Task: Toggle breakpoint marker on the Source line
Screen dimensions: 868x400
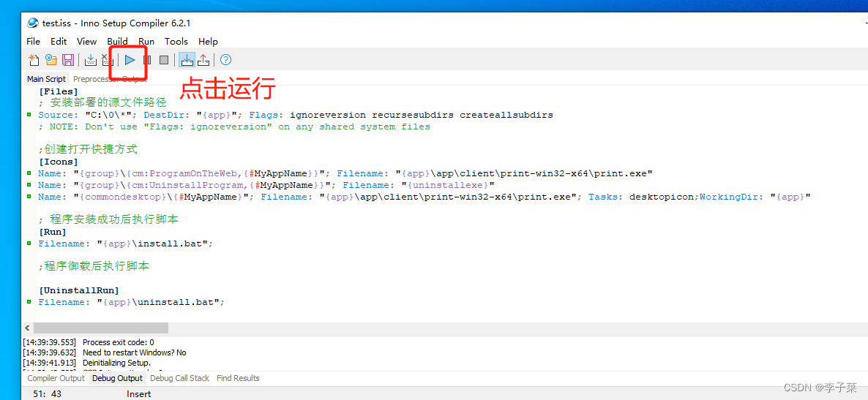Action: pos(29,115)
